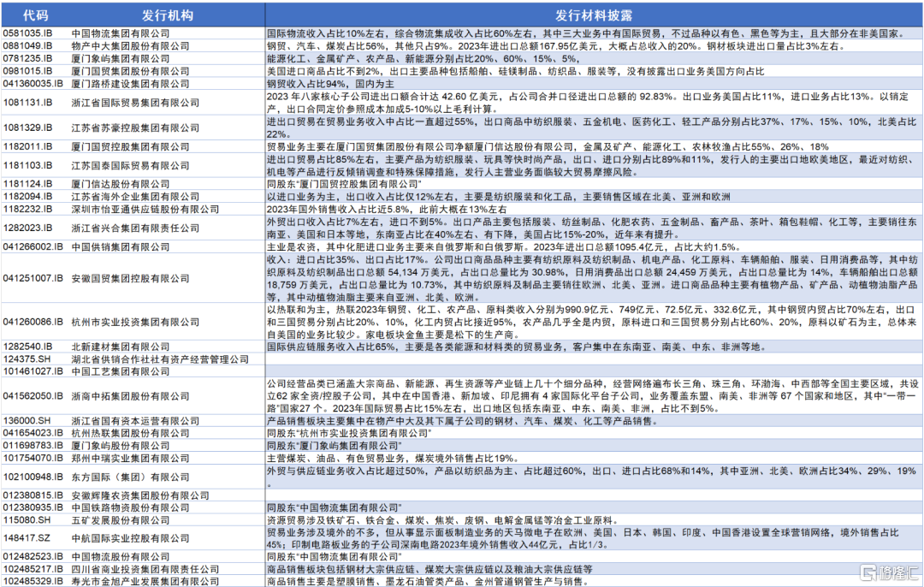This screenshot has height=587, width=924.
Task: Select issuer 安徽国贸集团控股有限公司
Action: pyautogui.click(x=130, y=277)
